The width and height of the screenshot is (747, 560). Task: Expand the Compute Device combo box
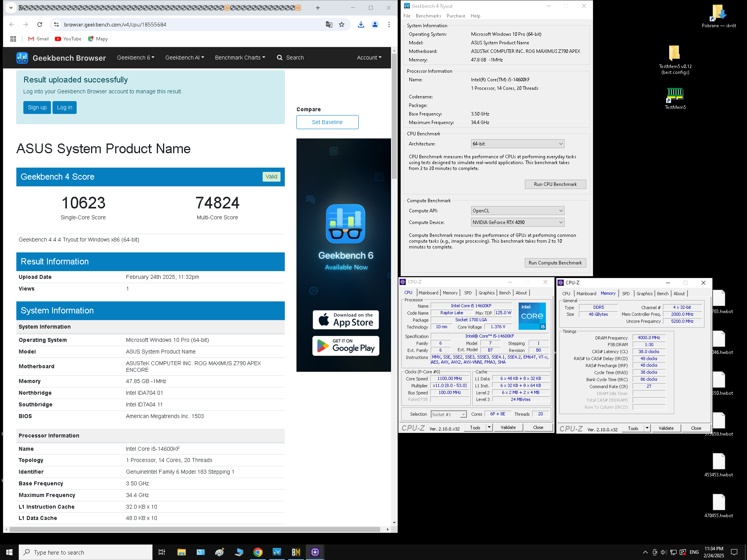[517, 222]
